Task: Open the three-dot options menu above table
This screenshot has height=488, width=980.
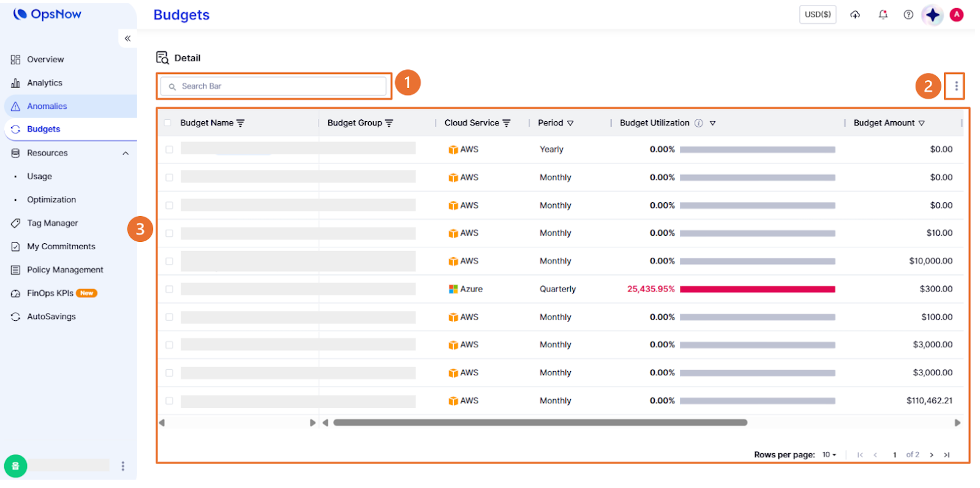Action: click(x=956, y=86)
